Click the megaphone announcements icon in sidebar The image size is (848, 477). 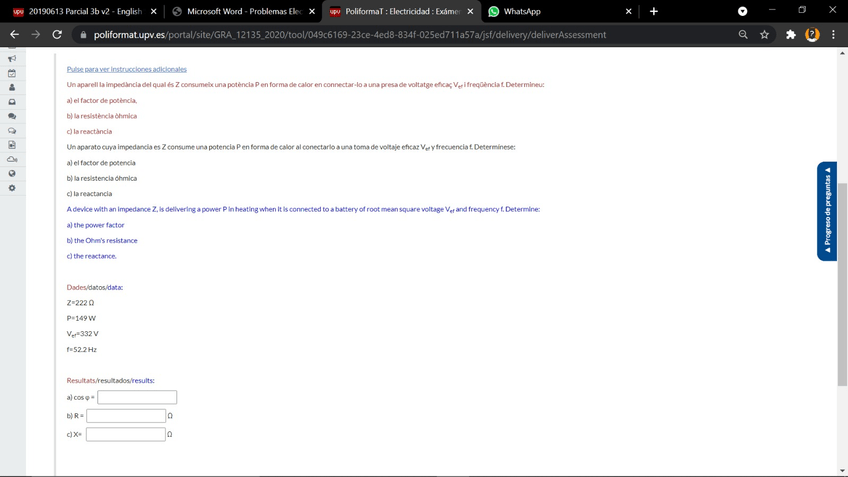11,58
